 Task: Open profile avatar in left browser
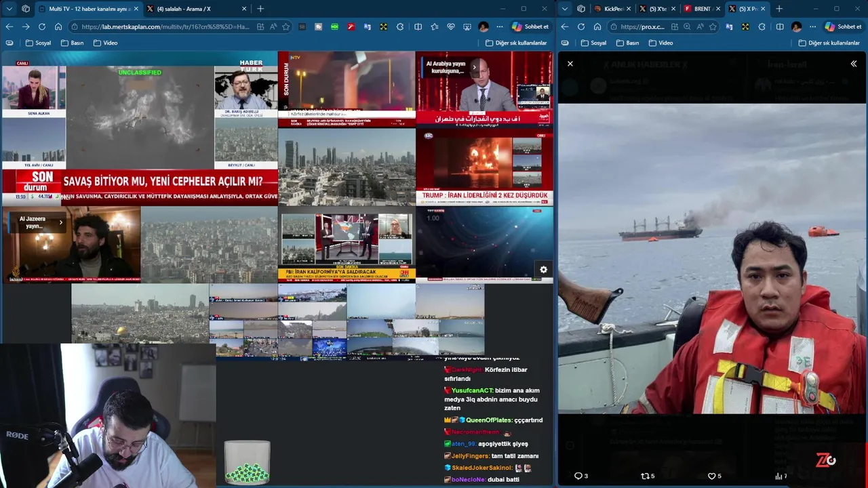(x=484, y=26)
